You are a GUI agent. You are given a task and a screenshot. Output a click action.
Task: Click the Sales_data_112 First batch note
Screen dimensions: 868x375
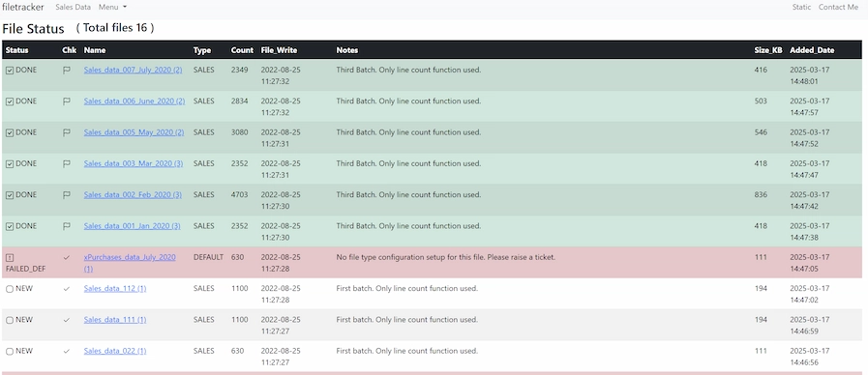(406, 289)
